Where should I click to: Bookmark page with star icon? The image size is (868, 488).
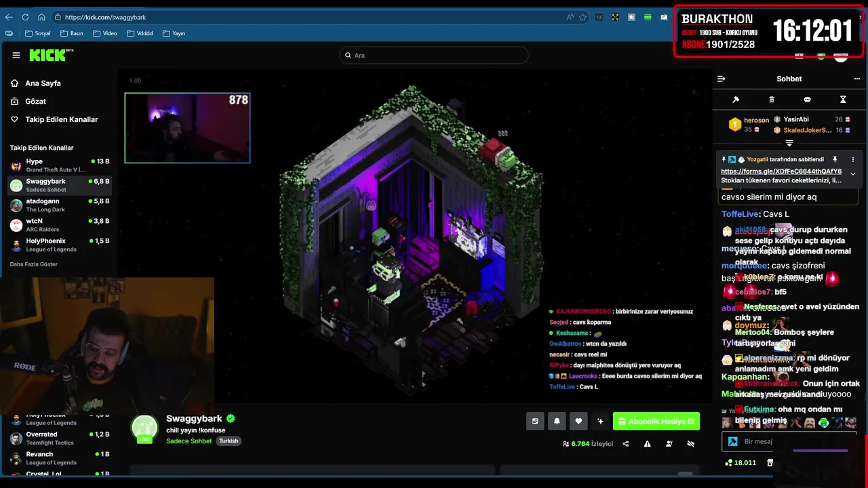[x=583, y=17]
